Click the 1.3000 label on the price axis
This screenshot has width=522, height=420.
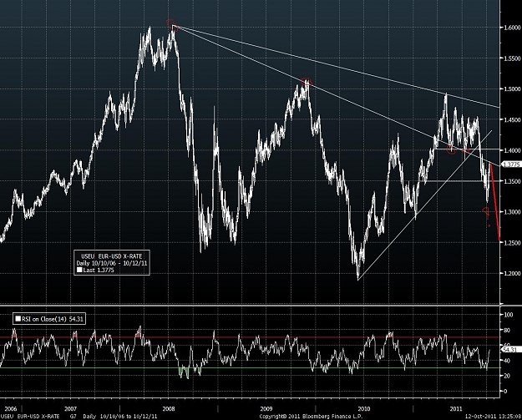click(x=510, y=212)
